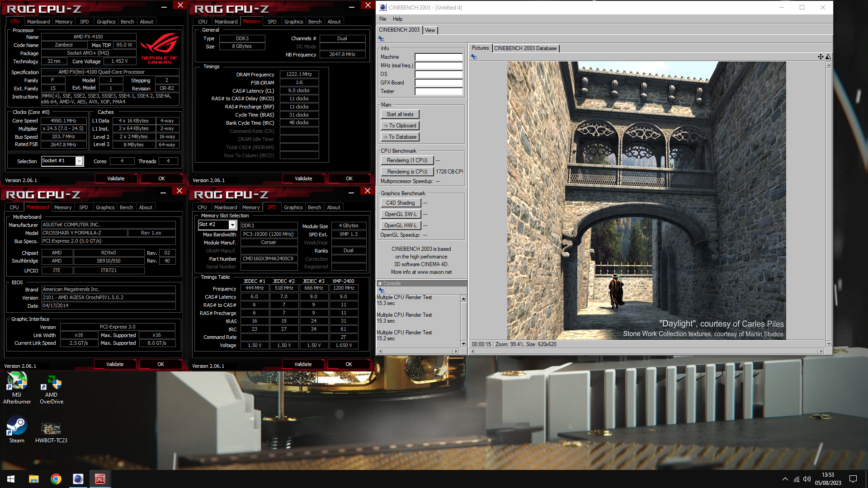Image resolution: width=868 pixels, height=488 pixels.
Task: Open the SPD tab in the top-left CPU-Z window
Action: tap(85, 22)
